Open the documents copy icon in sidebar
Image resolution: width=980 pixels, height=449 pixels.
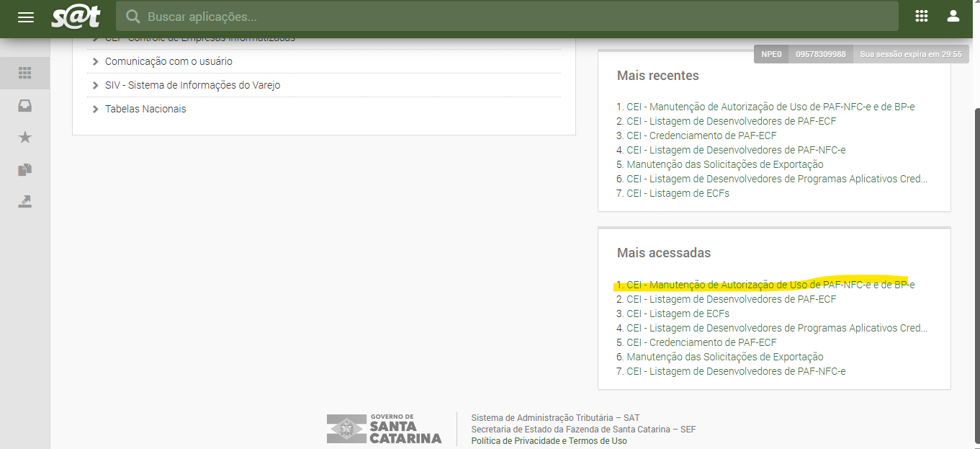pos(25,170)
